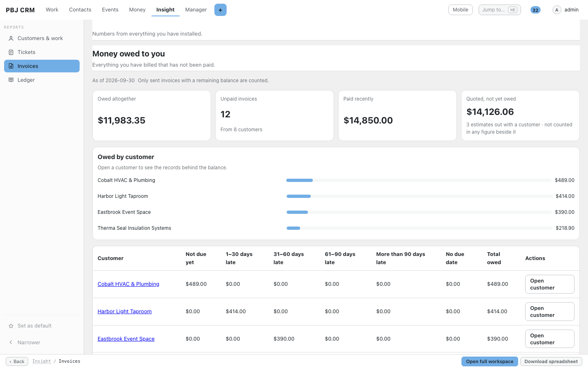
Task: Click the Unpaid invoices card
Action: 274,115
